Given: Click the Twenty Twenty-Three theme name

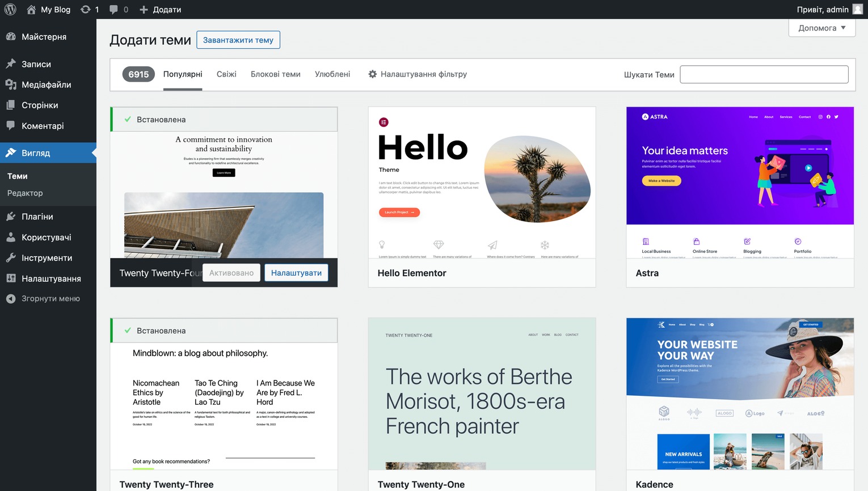Looking at the screenshot, I should [166, 485].
